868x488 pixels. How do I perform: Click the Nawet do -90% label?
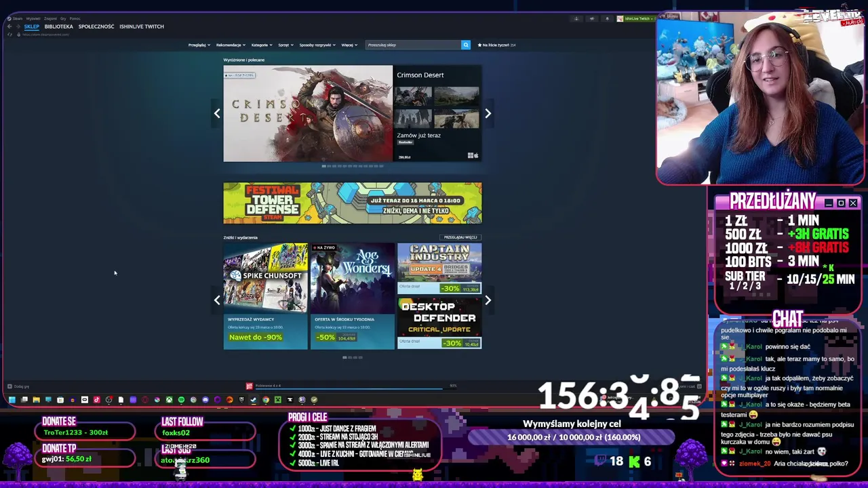pyautogui.click(x=255, y=338)
